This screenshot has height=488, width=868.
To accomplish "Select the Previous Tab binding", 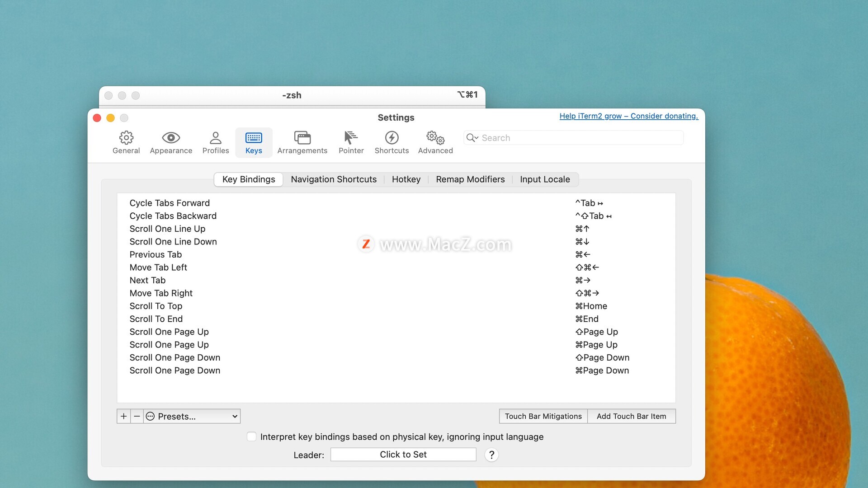I will 396,254.
